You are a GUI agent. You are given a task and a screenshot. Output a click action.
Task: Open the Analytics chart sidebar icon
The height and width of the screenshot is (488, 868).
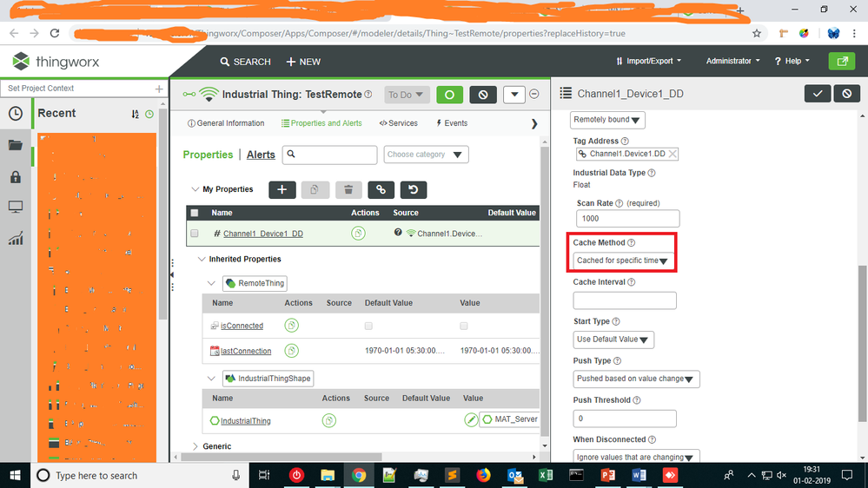coord(16,239)
